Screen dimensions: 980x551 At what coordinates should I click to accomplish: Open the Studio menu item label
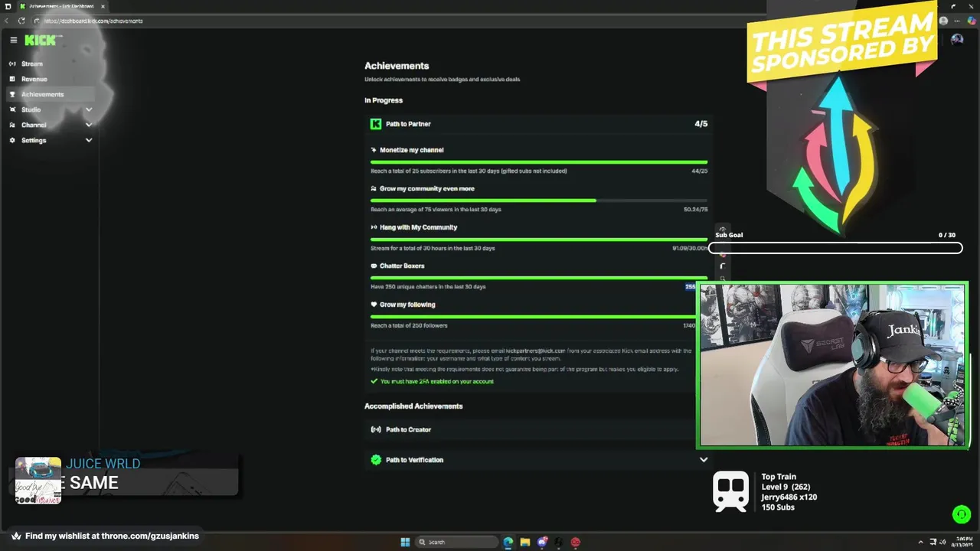pyautogui.click(x=31, y=109)
